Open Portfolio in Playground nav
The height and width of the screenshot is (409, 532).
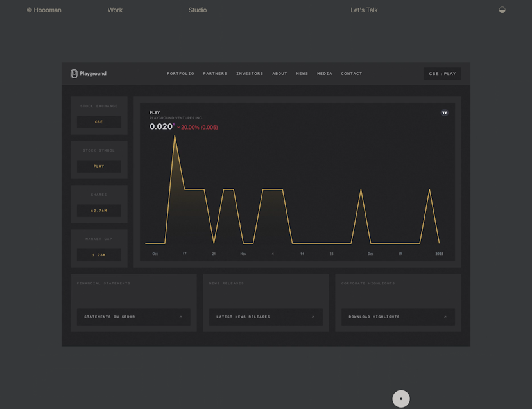click(x=180, y=74)
